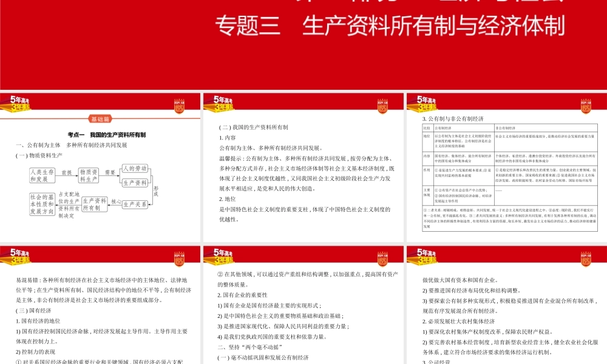The height and width of the screenshot is (364, 607).
Task: Select the 生产关系 box in the diagram
Action: coord(135,204)
